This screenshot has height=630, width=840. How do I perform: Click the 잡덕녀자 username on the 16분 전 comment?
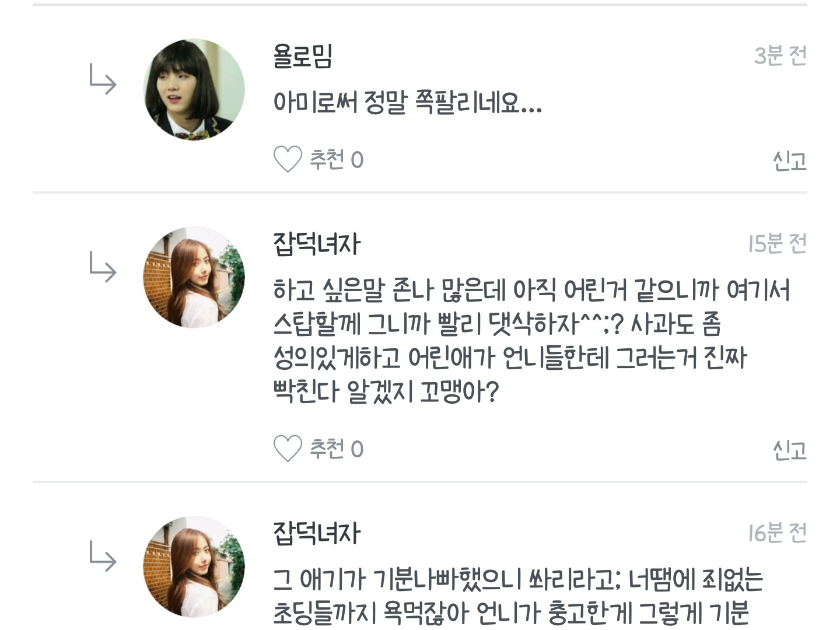click(317, 533)
